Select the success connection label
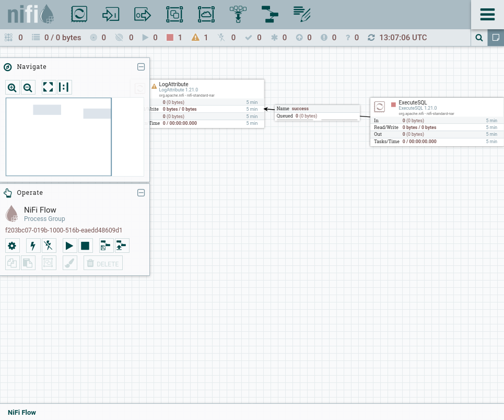The width and height of the screenshot is (504, 420). click(x=317, y=109)
